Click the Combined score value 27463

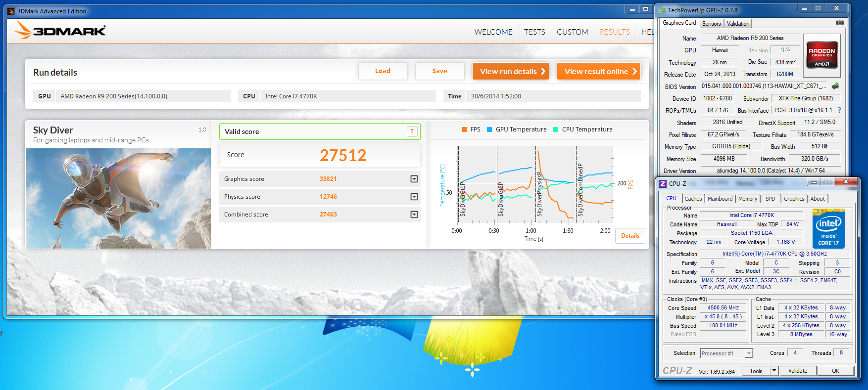pyautogui.click(x=328, y=215)
